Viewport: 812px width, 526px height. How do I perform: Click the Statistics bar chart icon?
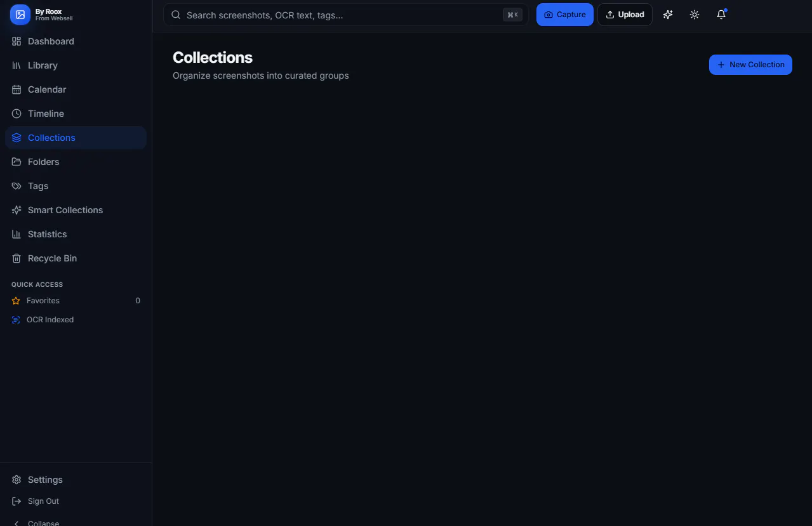click(x=17, y=234)
